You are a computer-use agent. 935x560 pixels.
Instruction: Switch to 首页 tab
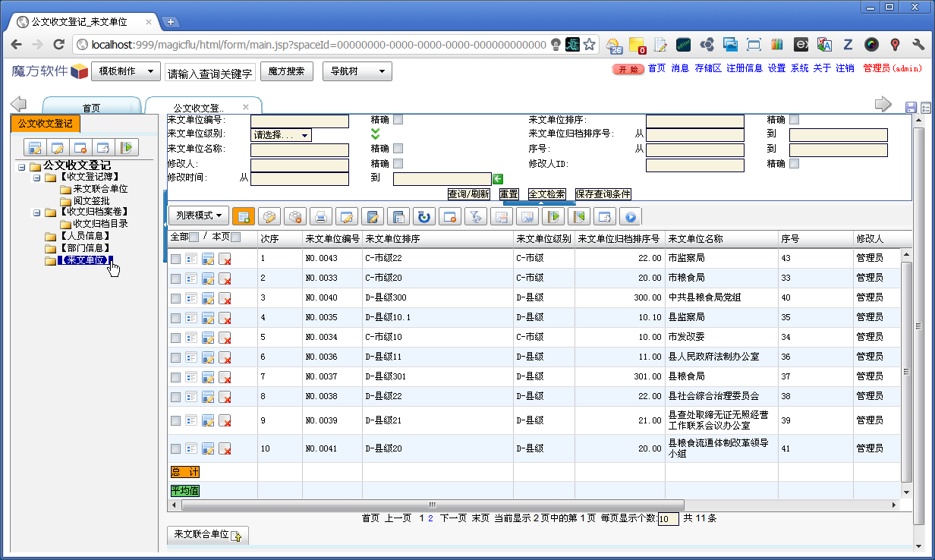click(x=91, y=108)
